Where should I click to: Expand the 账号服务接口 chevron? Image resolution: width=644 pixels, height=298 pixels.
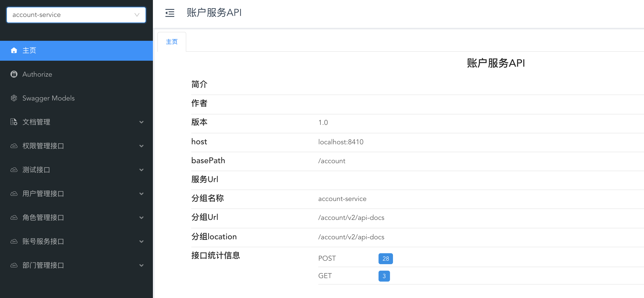click(x=141, y=242)
